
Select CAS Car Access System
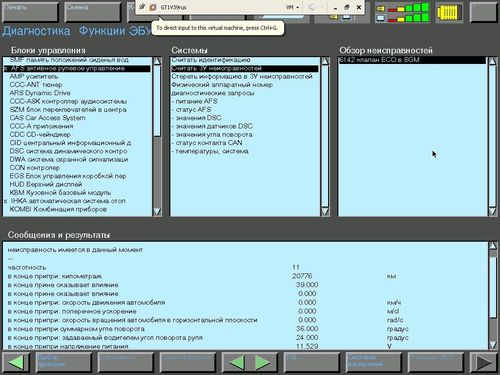pos(77,118)
